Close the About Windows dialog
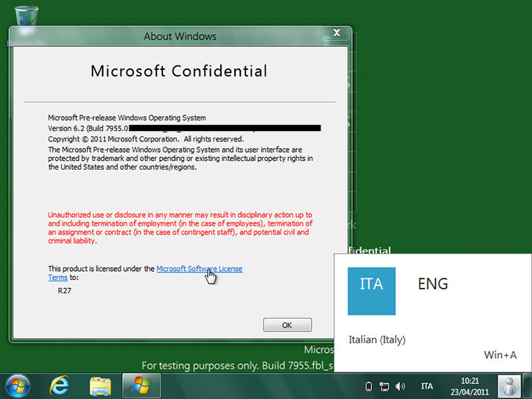 [336, 33]
